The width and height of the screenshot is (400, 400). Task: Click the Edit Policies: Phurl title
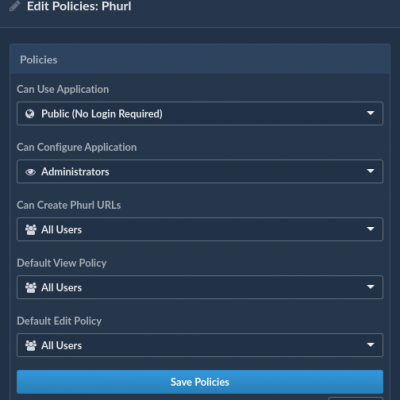(x=79, y=6)
